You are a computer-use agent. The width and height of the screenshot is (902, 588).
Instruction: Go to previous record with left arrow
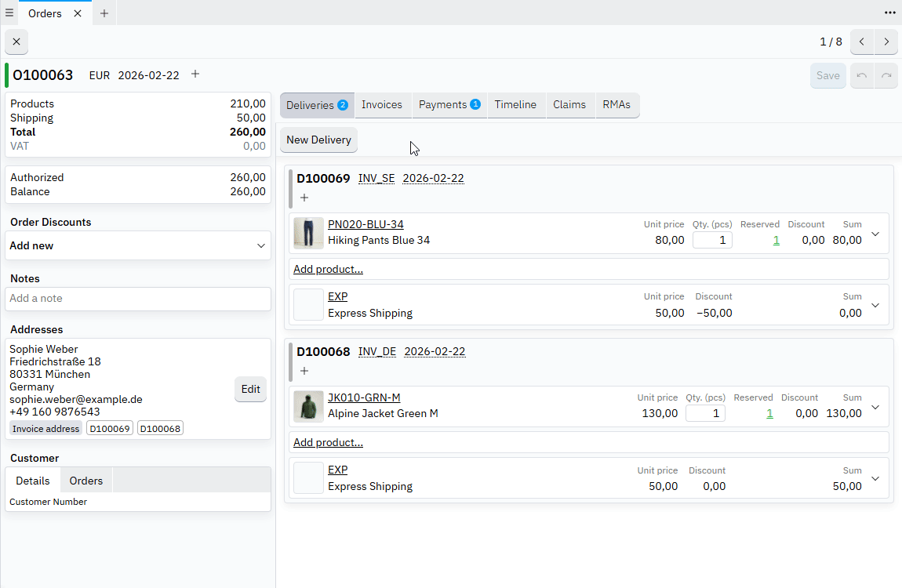pyautogui.click(x=861, y=42)
